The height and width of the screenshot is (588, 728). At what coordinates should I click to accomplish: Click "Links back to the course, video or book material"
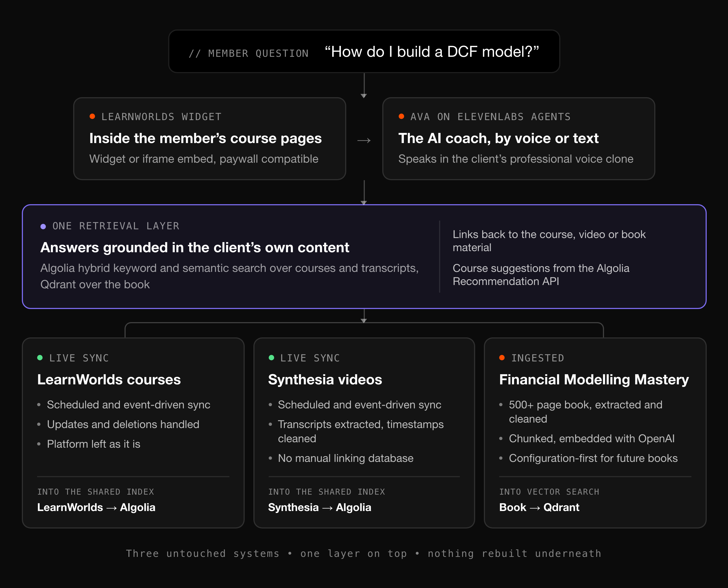(x=549, y=241)
